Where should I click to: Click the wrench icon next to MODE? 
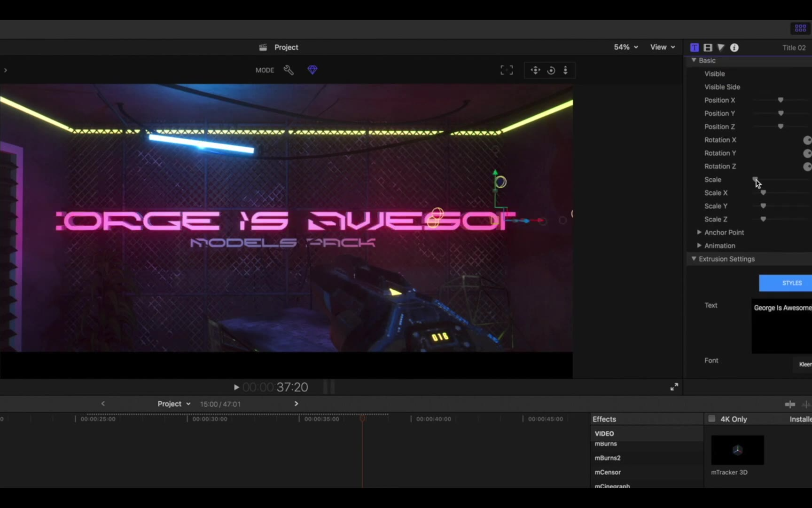289,70
